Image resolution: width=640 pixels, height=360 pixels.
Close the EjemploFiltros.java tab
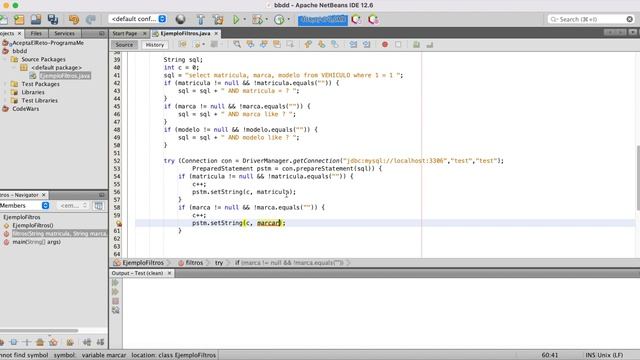pyautogui.click(x=216, y=33)
